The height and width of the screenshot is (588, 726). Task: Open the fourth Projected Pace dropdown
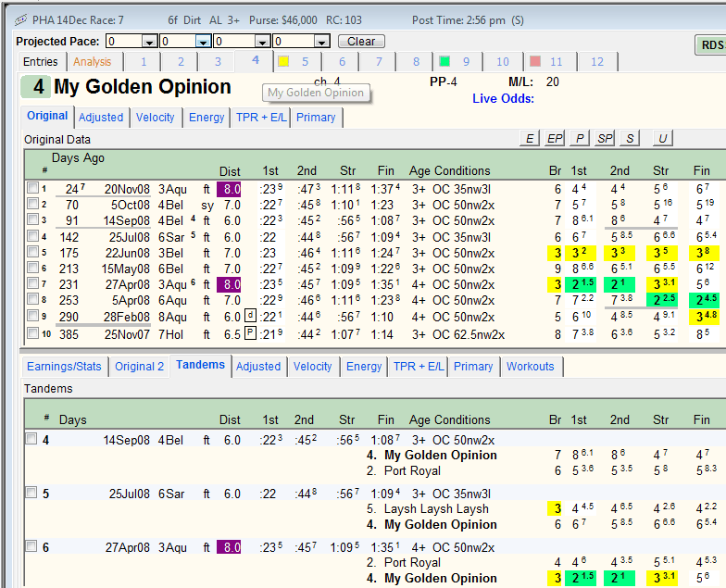click(321, 42)
